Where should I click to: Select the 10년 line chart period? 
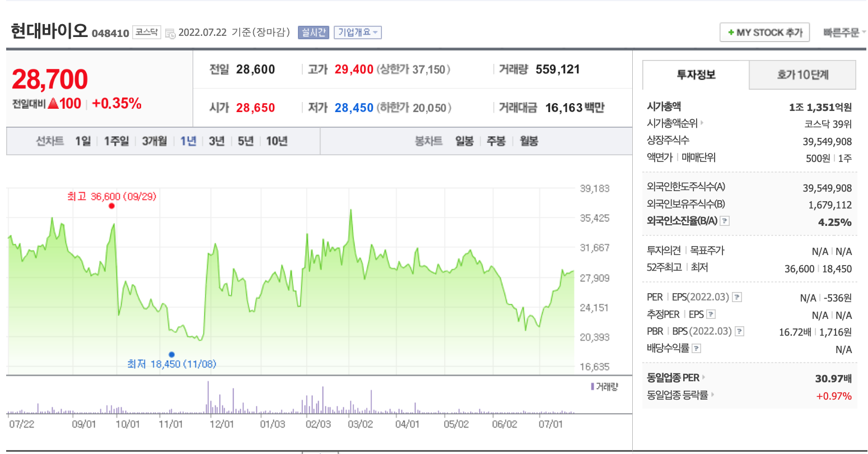tap(277, 141)
